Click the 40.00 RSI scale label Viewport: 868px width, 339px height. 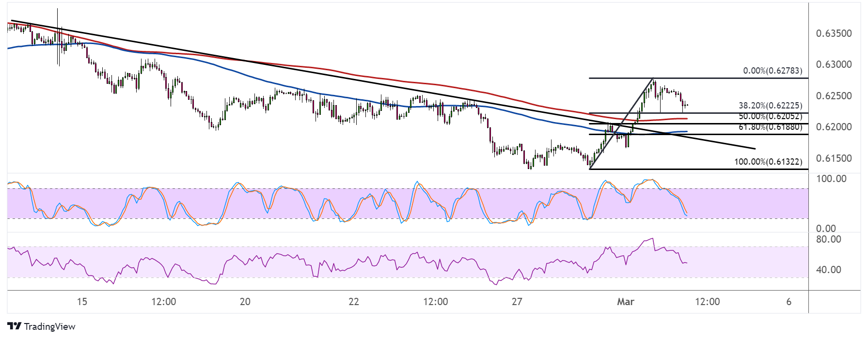pyautogui.click(x=828, y=270)
